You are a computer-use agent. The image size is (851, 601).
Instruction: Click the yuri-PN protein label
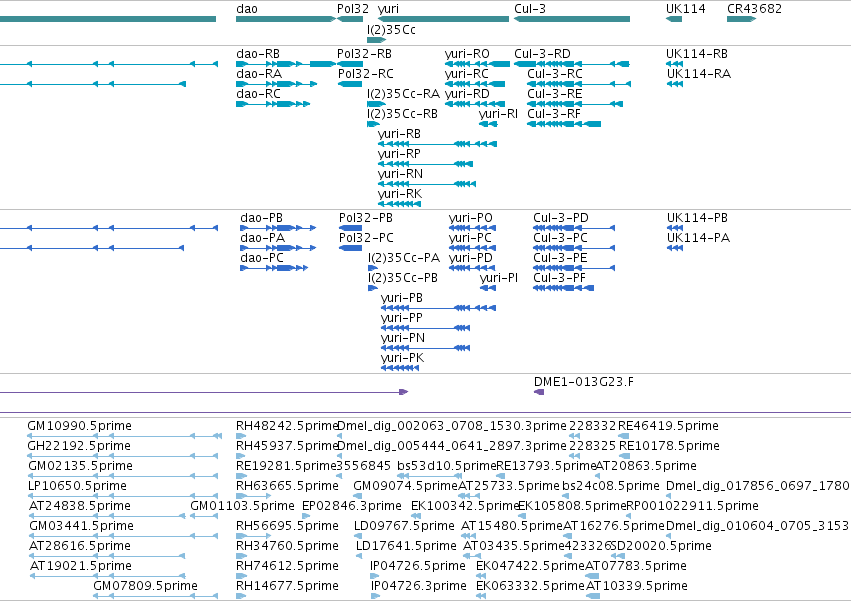(x=403, y=339)
